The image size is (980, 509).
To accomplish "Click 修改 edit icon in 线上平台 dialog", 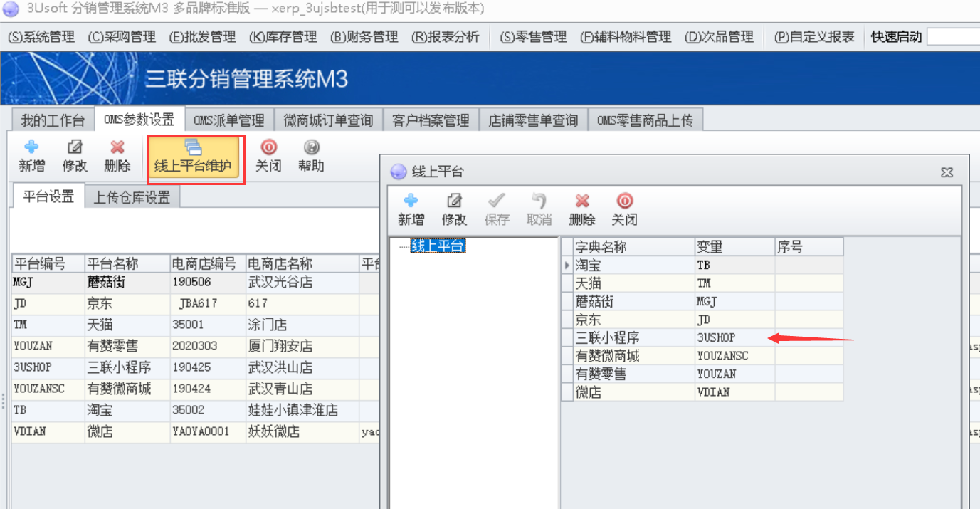I will tap(454, 201).
